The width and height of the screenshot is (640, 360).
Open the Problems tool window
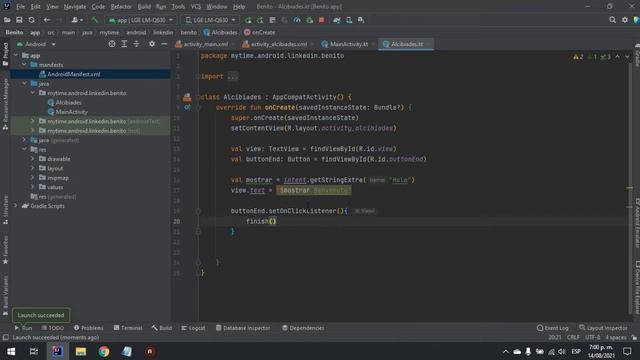(89, 328)
